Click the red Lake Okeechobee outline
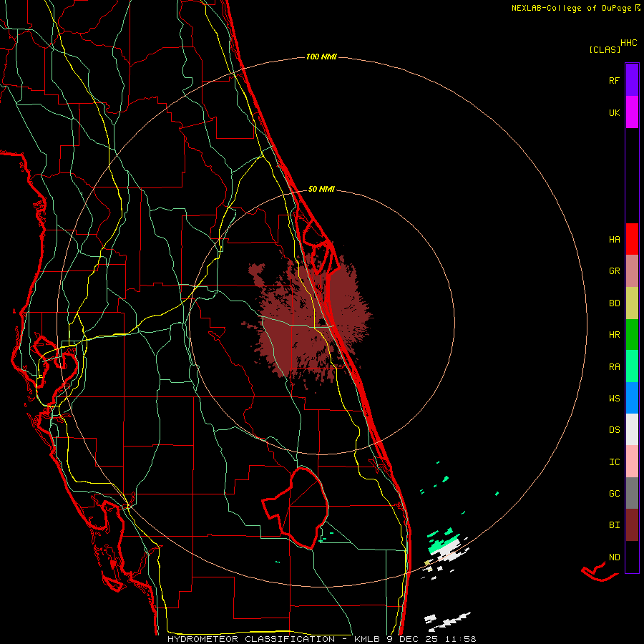 click(x=296, y=507)
